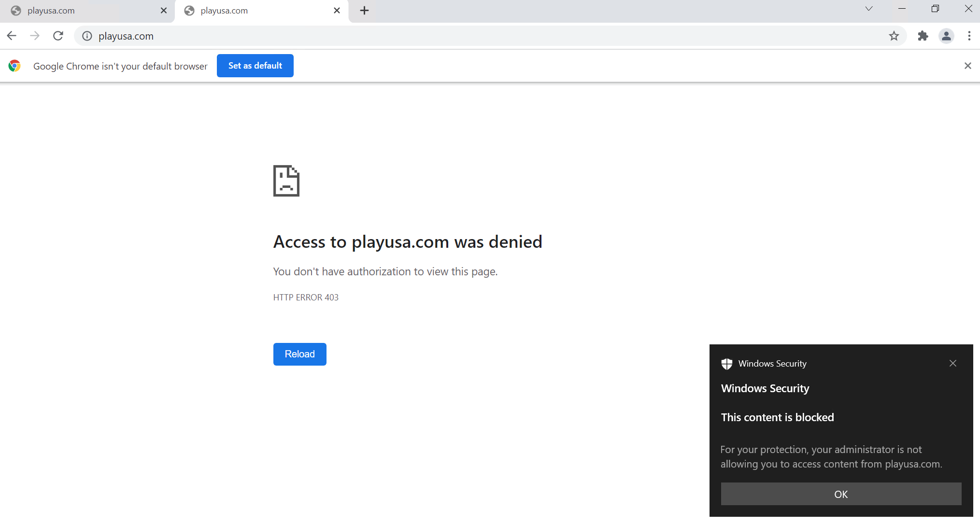Click the Chrome back navigation arrow
This screenshot has width=980, height=525.
pos(12,36)
